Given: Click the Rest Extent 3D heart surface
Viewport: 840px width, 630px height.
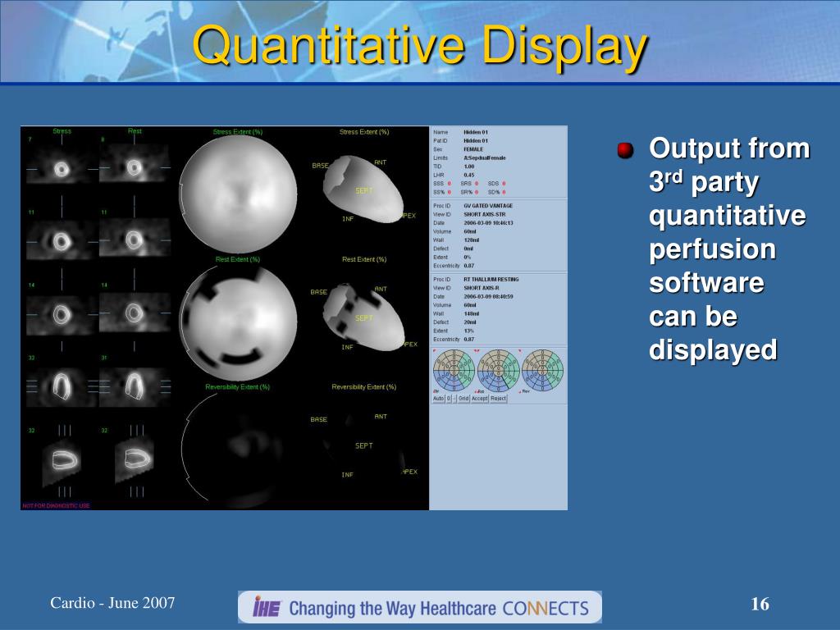Looking at the screenshot, I should pyautogui.click(x=363, y=318).
